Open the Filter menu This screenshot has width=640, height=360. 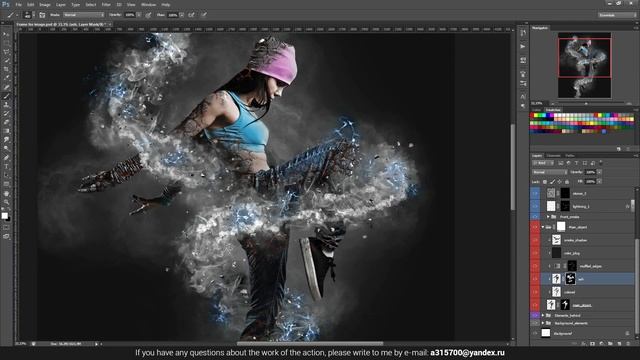point(106,4)
